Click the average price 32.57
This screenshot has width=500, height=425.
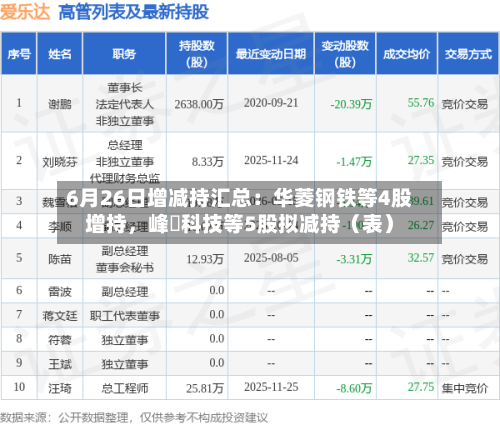click(x=421, y=258)
